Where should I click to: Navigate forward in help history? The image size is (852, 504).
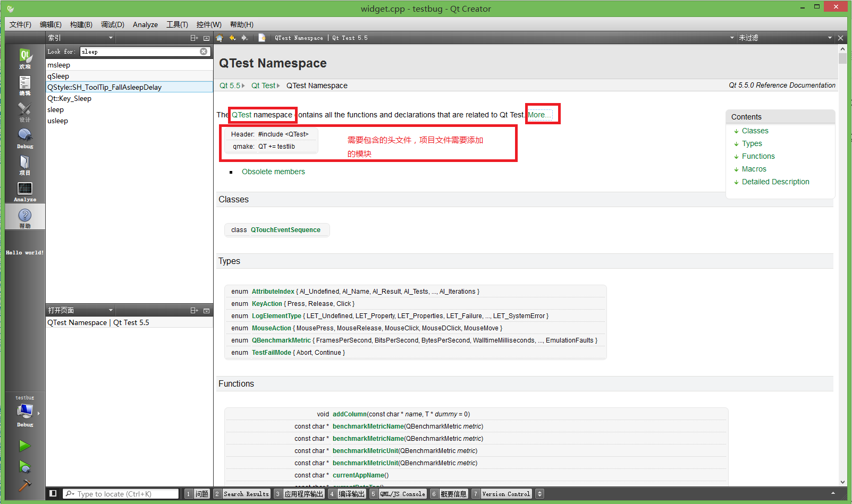click(x=244, y=38)
